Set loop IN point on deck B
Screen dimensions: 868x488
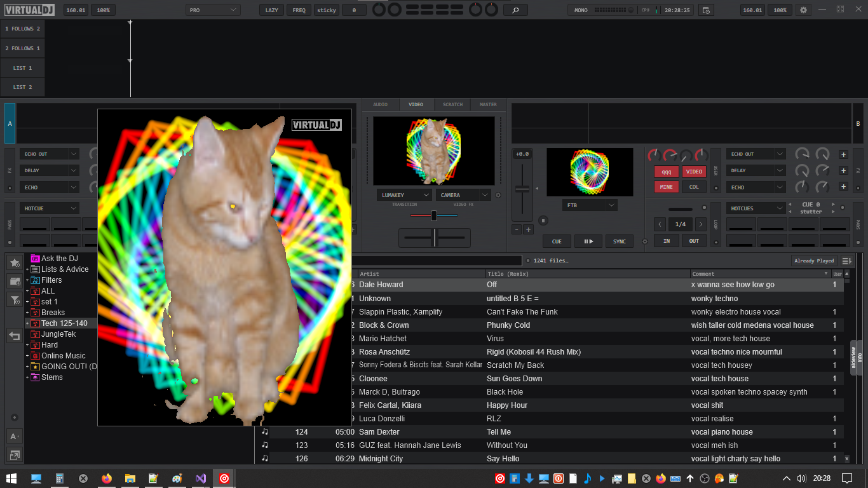(x=667, y=241)
